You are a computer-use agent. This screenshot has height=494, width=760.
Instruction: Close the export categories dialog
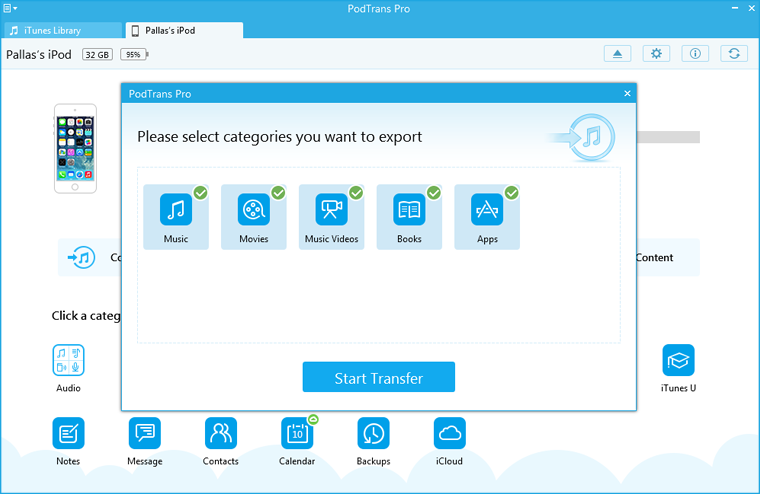point(627,94)
